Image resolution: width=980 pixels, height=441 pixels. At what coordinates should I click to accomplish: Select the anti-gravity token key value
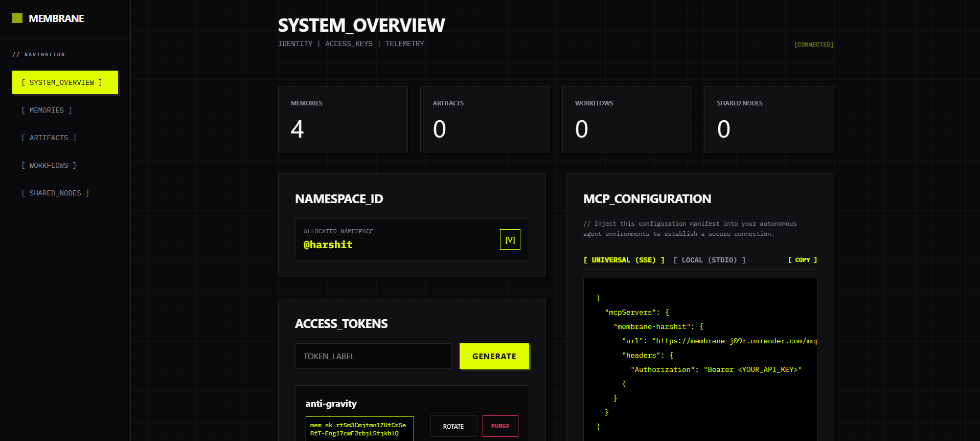[359, 429]
